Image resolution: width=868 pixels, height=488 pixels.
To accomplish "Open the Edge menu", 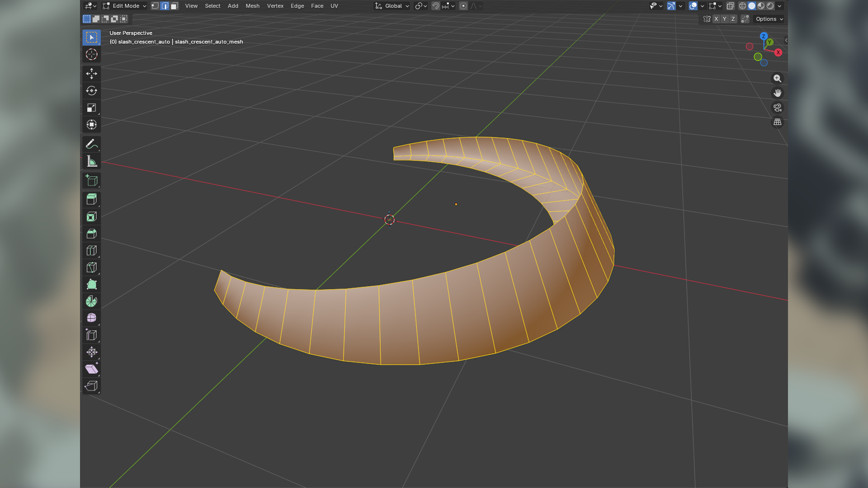I will click(297, 6).
